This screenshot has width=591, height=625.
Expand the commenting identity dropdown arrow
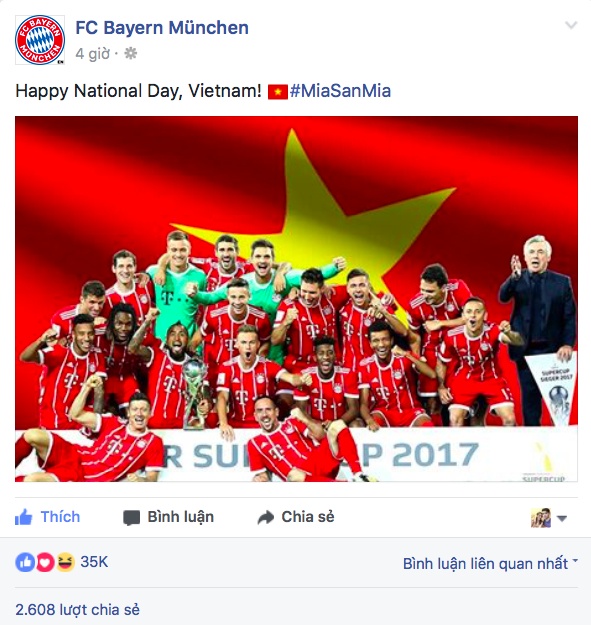[562, 519]
